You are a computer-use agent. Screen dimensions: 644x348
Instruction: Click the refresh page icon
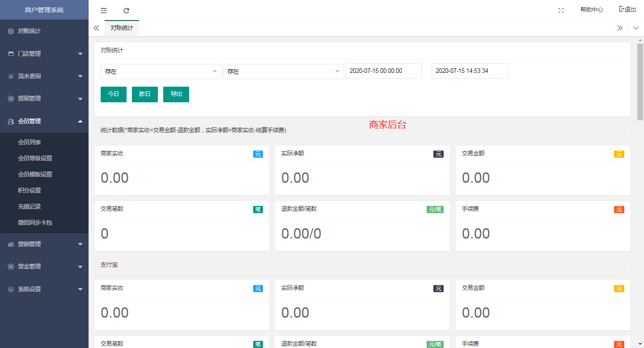[x=126, y=10]
